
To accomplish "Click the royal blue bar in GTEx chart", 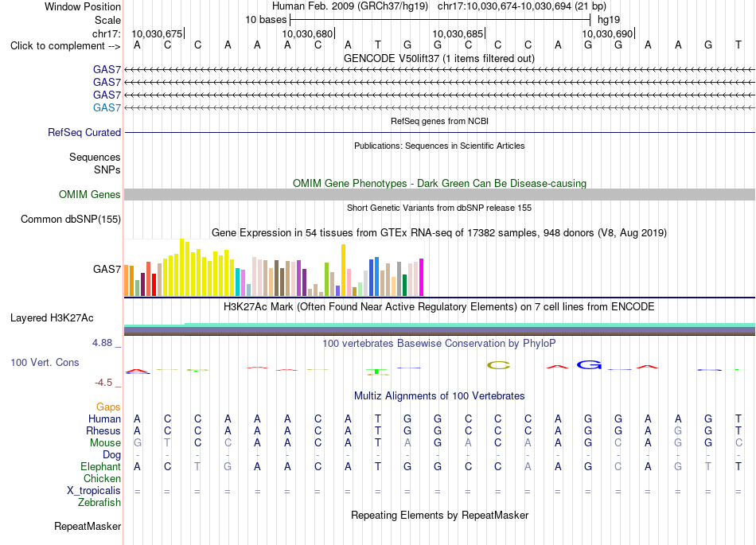I will [372, 278].
